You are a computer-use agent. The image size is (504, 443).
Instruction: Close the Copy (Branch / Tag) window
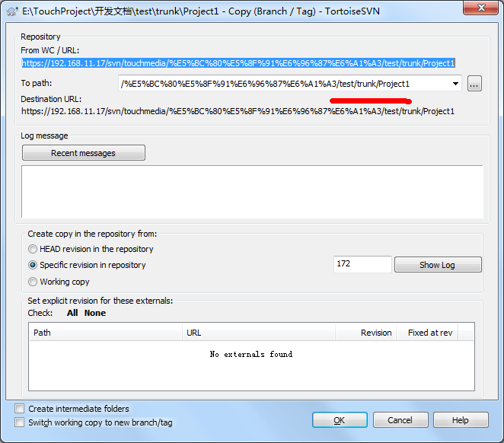tap(481, 8)
